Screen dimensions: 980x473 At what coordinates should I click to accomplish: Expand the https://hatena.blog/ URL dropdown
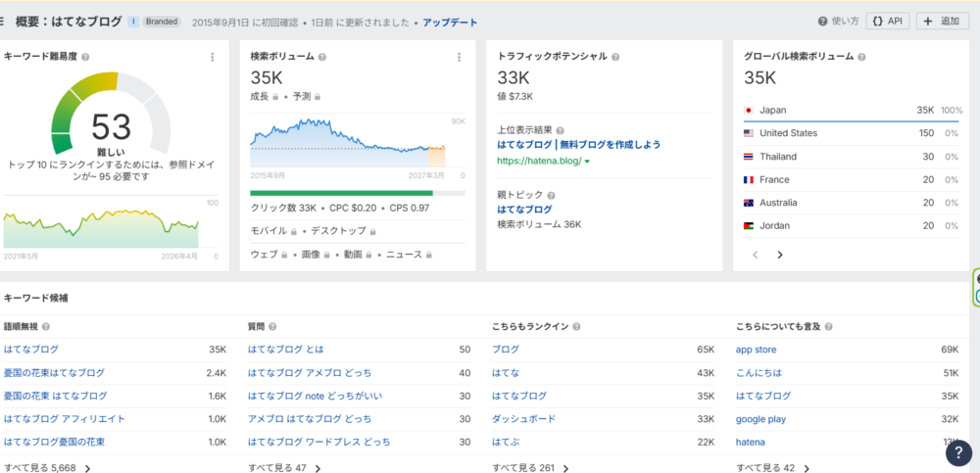587,161
